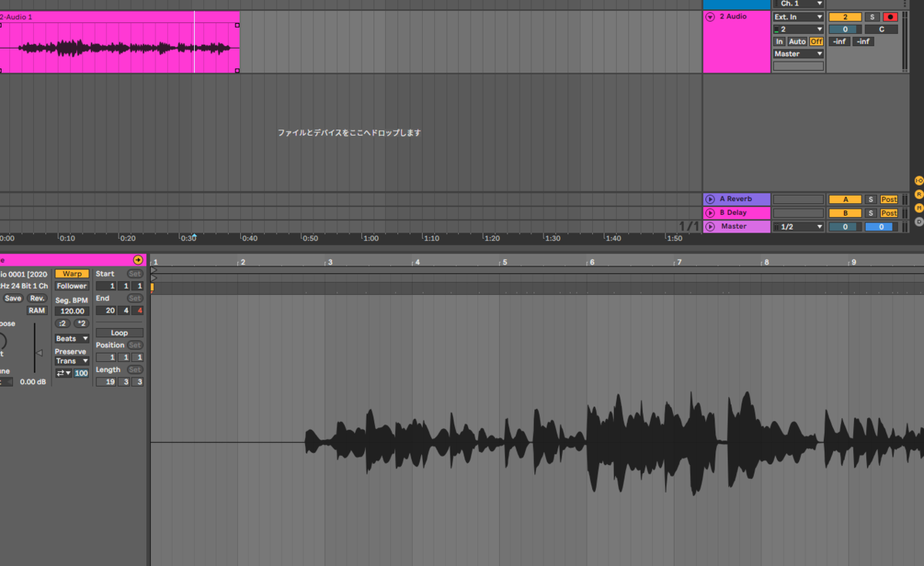
Task: Toggle the clip Loop button
Action: (x=119, y=333)
